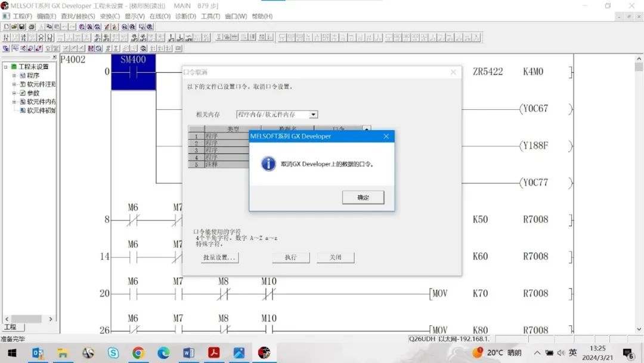Switch to the 工程 tab at panel bottom
644x363 pixels.
pyautogui.click(x=11, y=327)
